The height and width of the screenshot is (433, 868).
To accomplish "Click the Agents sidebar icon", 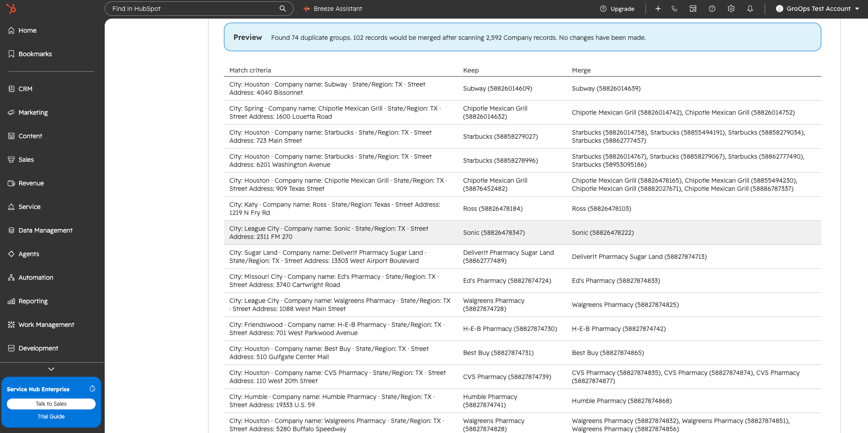I will pyautogui.click(x=11, y=254).
